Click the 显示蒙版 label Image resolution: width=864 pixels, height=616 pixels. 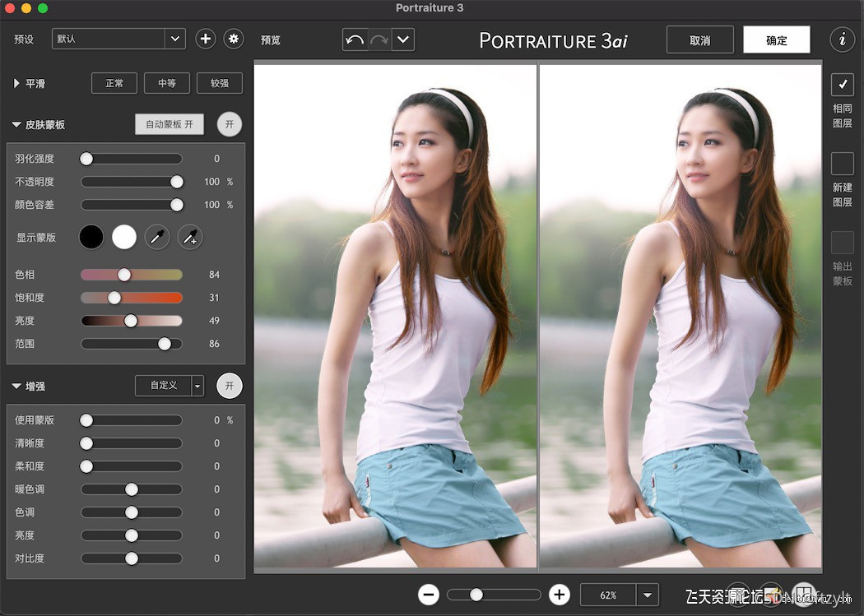pos(36,238)
